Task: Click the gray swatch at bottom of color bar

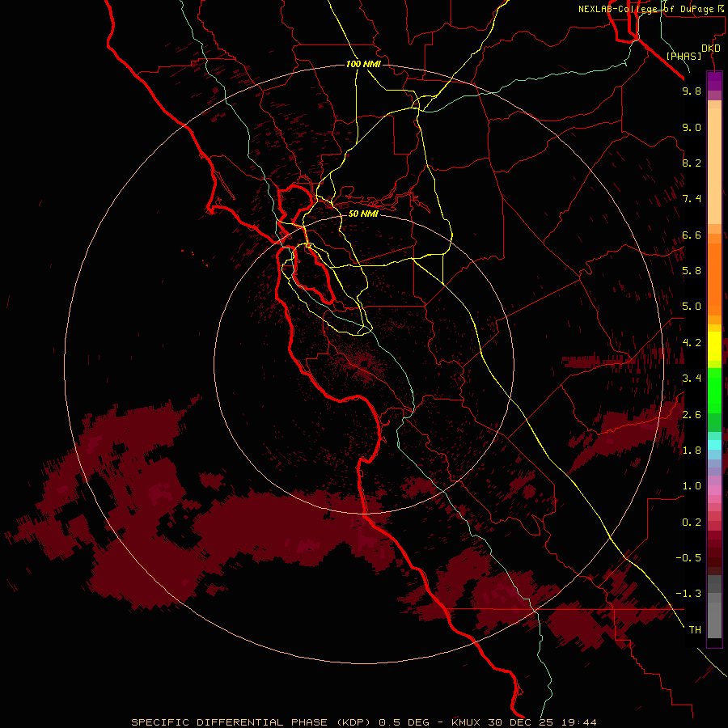Action: (714, 620)
